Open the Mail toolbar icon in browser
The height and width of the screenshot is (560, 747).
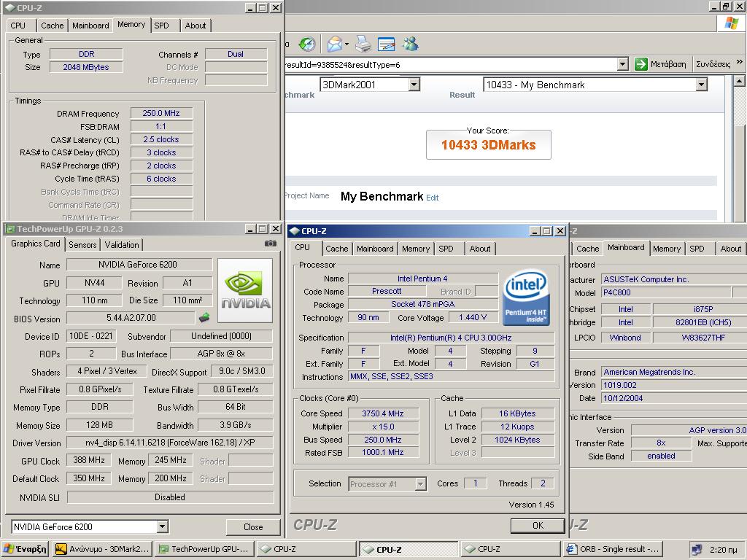pyautogui.click(x=335, y=44)
